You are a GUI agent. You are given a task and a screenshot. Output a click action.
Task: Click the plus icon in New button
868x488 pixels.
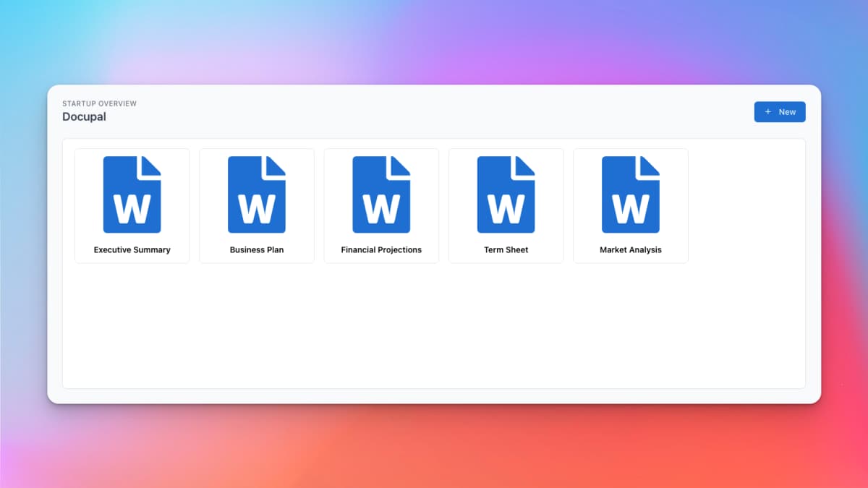pyautogui.click(x=768, y=112)
